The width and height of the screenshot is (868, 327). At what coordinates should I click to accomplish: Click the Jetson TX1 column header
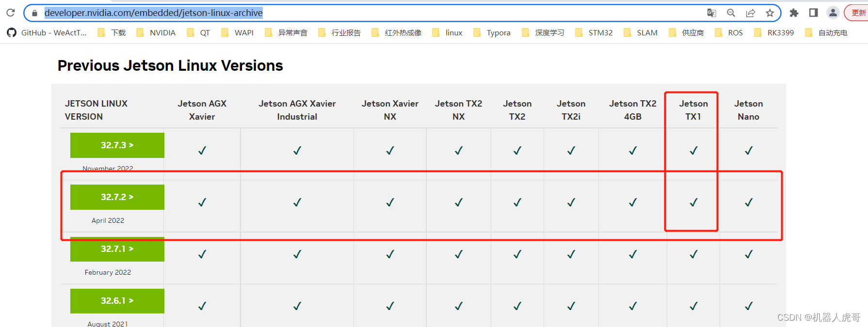point(693,110)
